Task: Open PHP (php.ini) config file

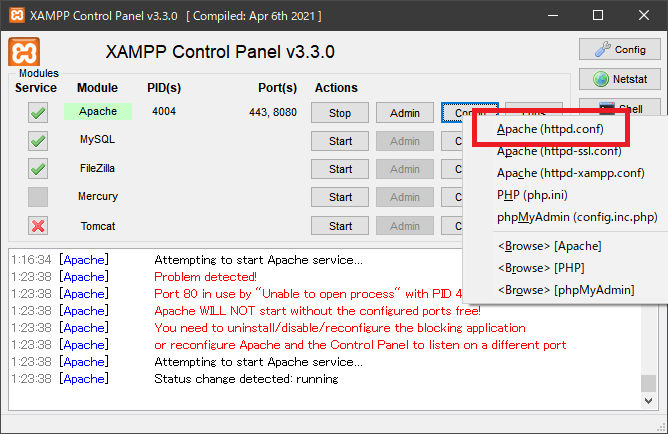Action: (x=531, y=195)
